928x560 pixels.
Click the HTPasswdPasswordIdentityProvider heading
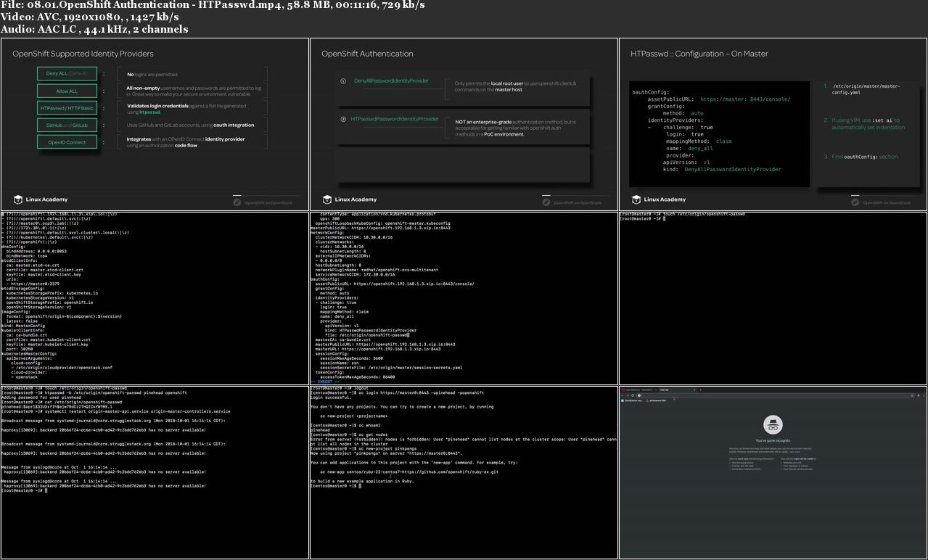(395, 119)
